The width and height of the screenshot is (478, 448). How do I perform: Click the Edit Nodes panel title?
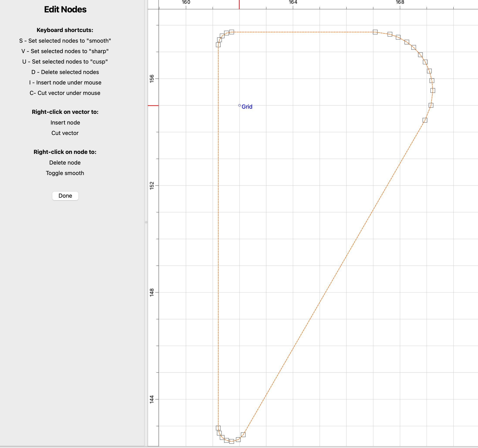(65, 9)
